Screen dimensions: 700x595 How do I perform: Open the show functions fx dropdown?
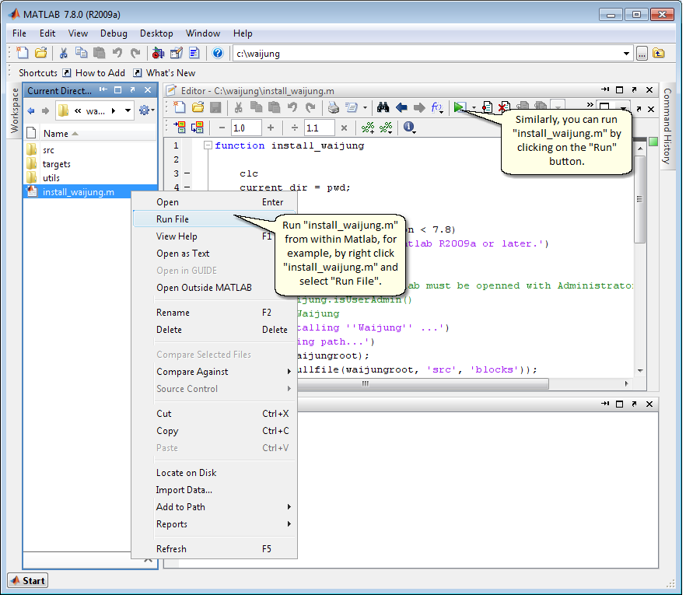(x=437, y=107)
